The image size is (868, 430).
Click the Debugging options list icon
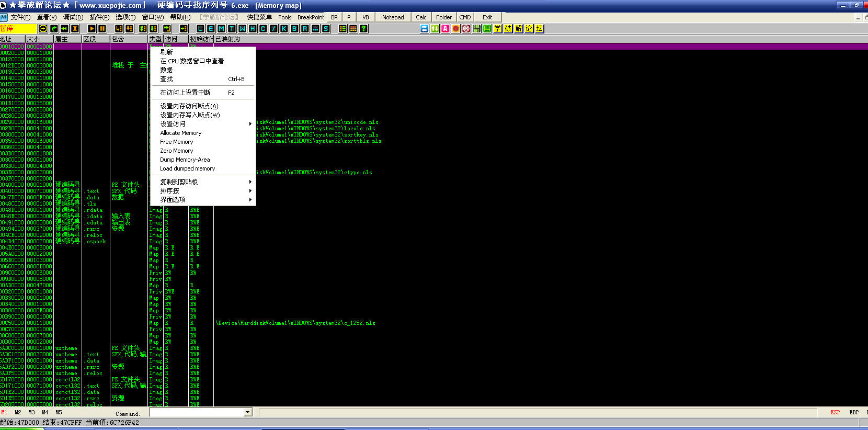pyautogui.click(x=342, y=29)
